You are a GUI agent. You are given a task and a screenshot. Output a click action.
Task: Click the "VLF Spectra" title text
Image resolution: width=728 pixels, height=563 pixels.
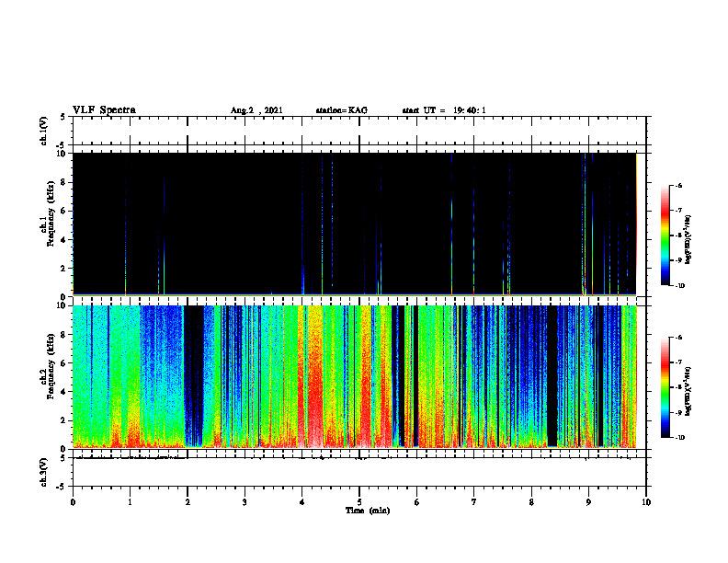click(104, 110)
